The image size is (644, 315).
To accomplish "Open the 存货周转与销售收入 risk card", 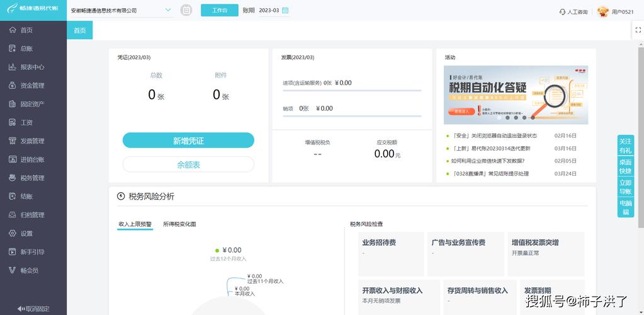I will pyautogui.click(x=480, y=297).
